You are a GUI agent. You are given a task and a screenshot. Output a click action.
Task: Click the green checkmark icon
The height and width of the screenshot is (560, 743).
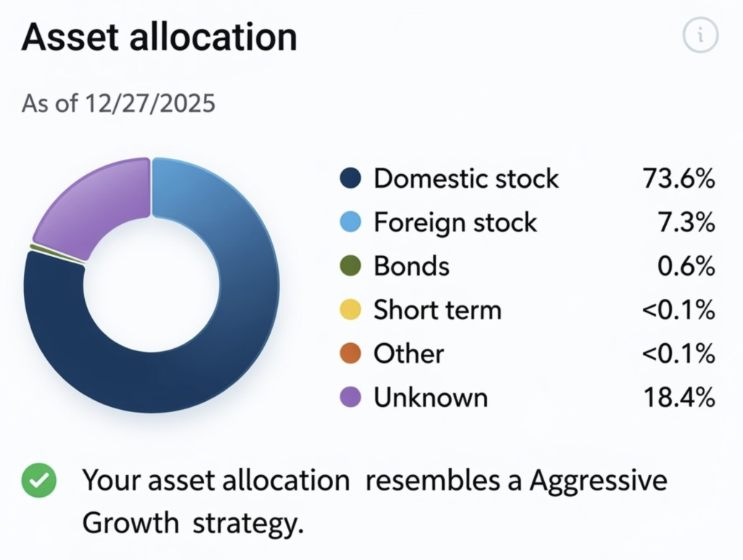point(38,480)
